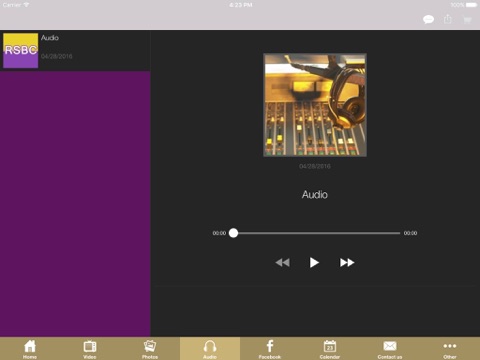Screen dimensions: 480x360
Task: Tap the share icon in the header
Action: point(448,19)
